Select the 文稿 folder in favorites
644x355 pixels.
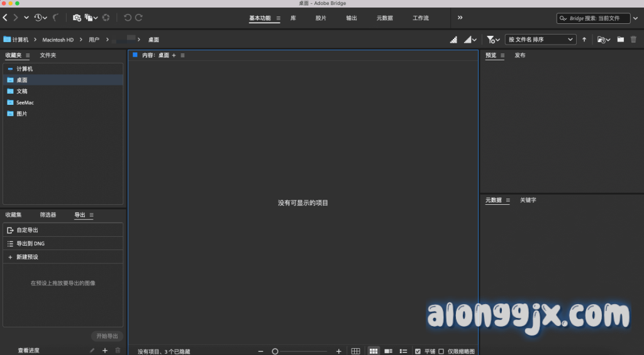pos(22,91)
